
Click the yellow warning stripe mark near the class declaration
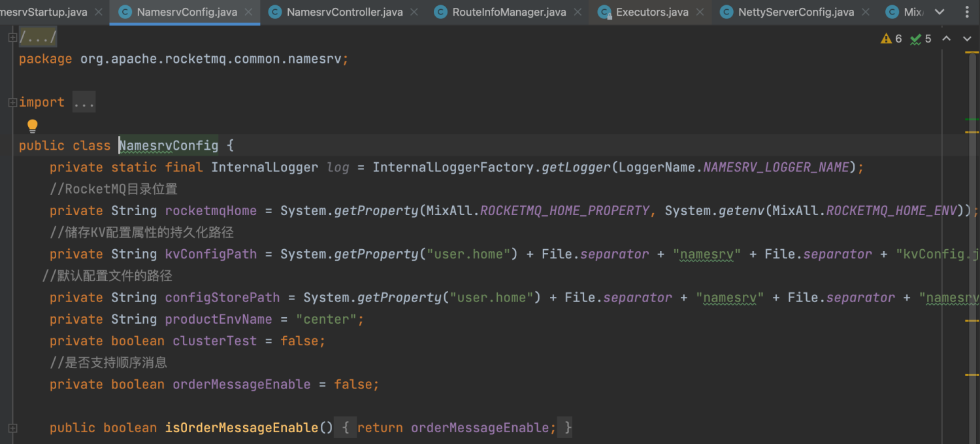coord(972,132)
